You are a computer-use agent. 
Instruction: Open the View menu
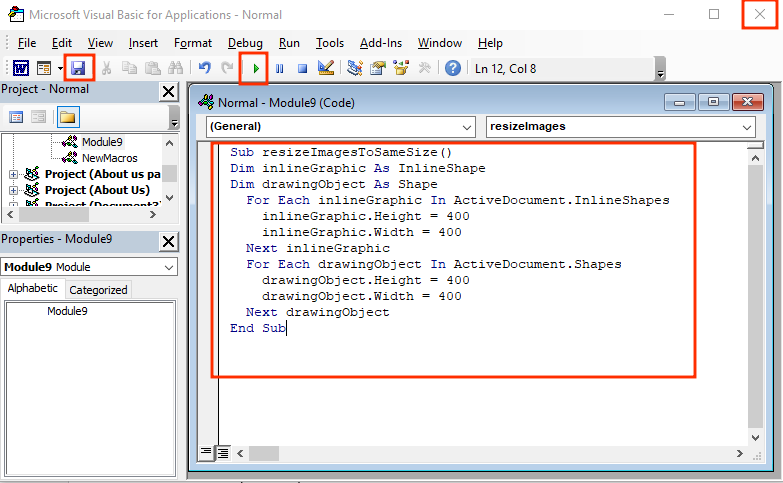[100, 43]
